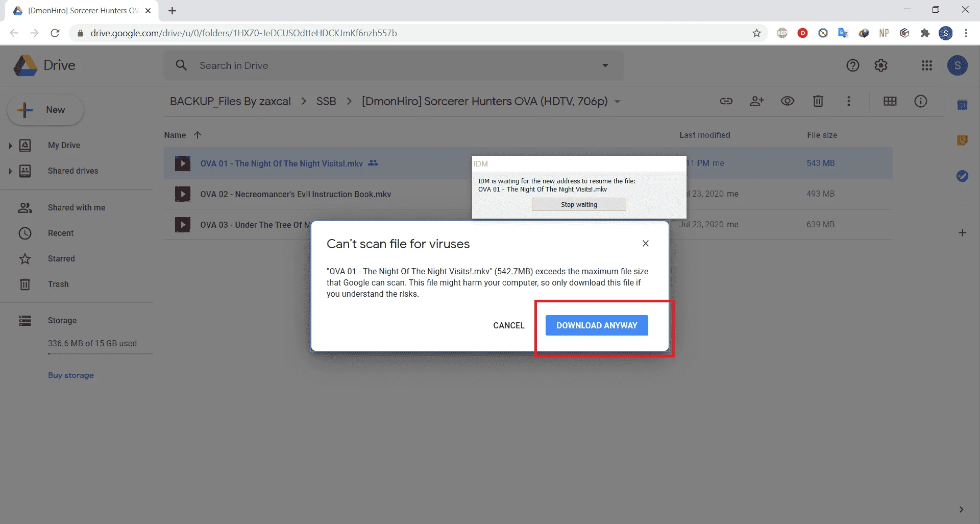
Task: Click the browser back arrow
Action: (x=14, y=33)
